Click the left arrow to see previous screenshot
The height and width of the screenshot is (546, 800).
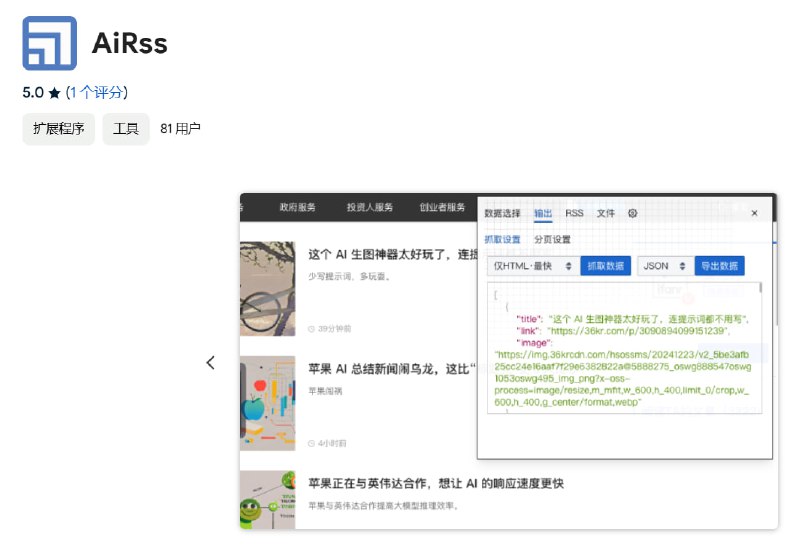click(210, 363)
